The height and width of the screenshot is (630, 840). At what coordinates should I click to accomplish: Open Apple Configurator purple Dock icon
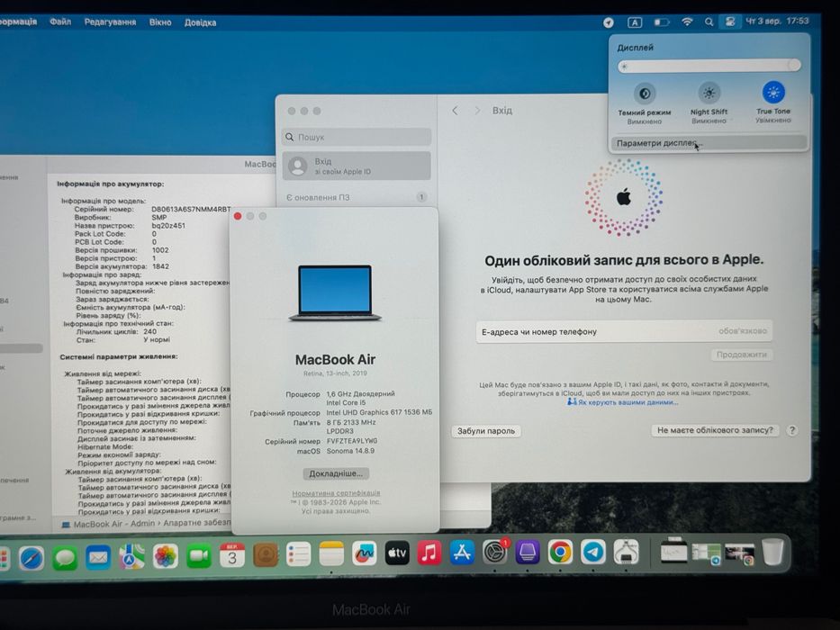[528, 552]
